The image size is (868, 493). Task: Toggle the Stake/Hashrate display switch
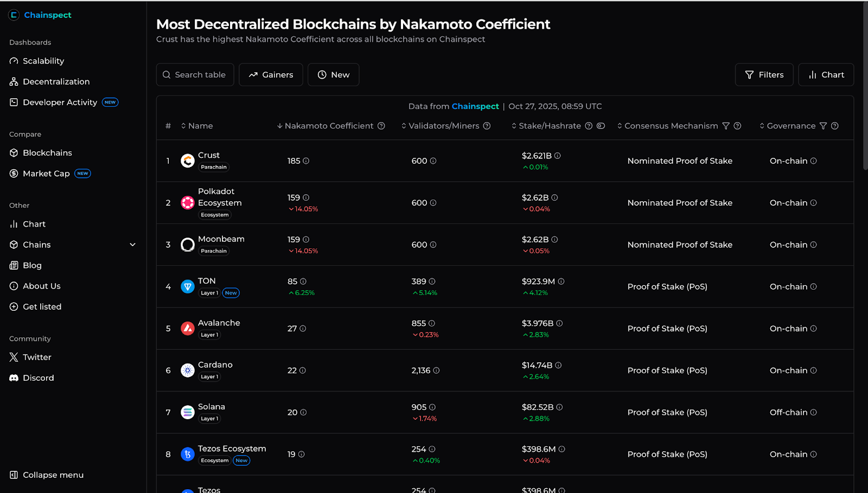[x=601, y=126]
